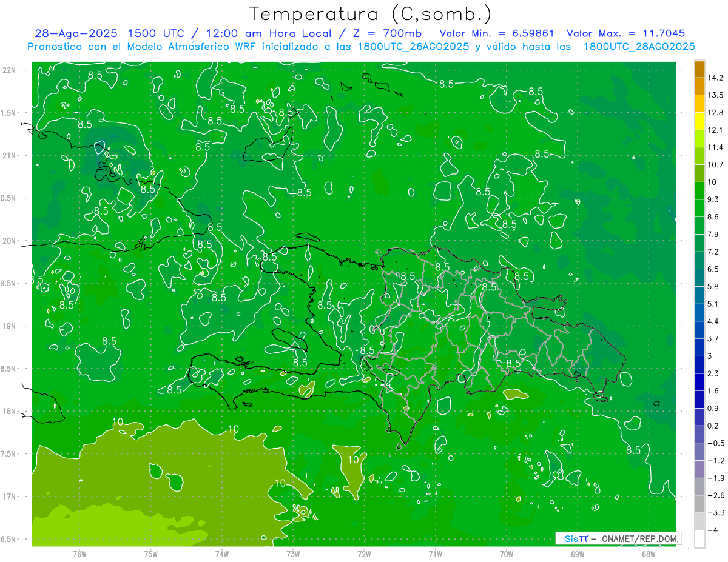Click legend value 12.1
The width and height of the screenshot is (728, 562).
pyautogui.click(x=715, y=130)
